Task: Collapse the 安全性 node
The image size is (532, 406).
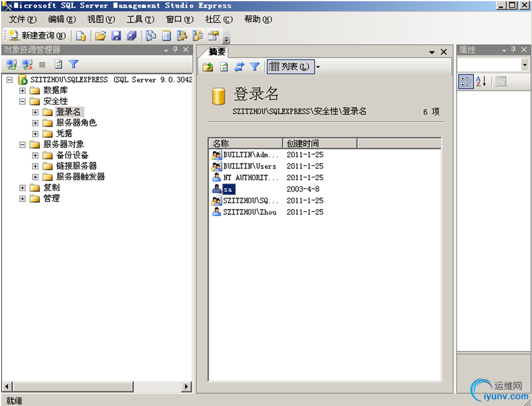Action: [x=22, y=101]
